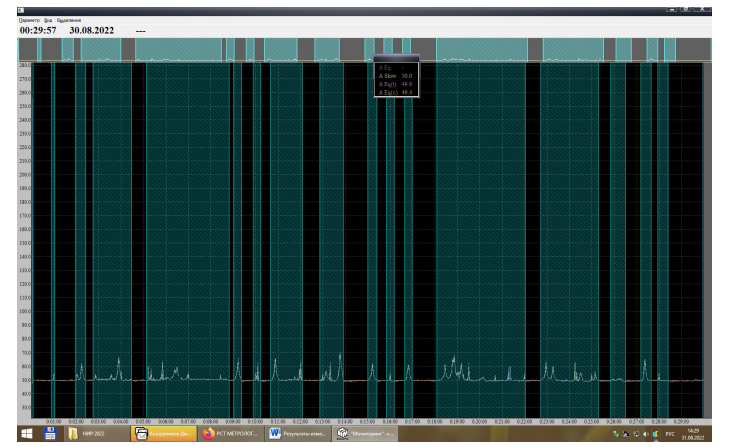Click the 100.0 level axis label
This screenshot has height=447, width=732.
pos(25,311)
